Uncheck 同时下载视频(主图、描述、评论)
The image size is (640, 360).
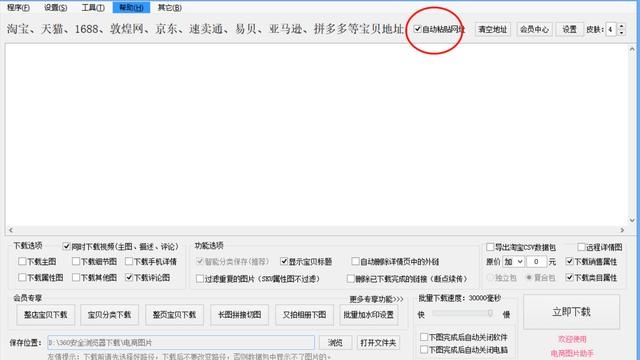point(67,247)
